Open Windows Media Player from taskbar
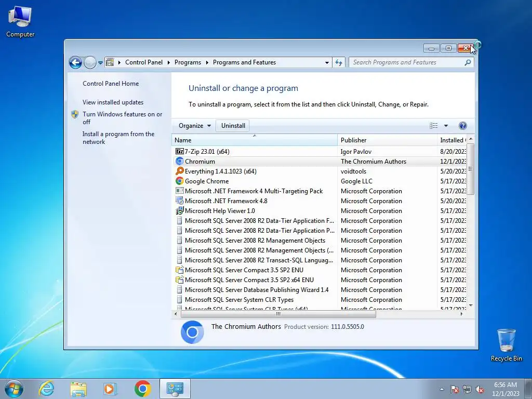The image size is (532, 399). 110,389
